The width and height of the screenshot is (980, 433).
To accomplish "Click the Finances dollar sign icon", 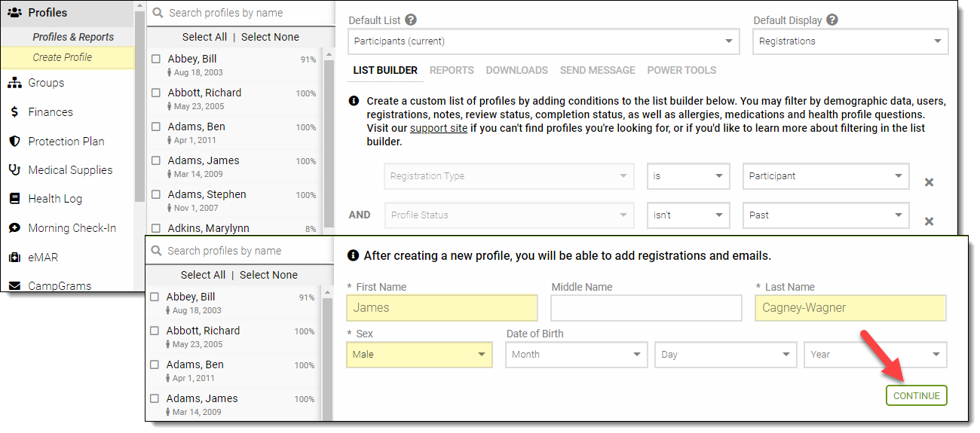I will (14, 112).
